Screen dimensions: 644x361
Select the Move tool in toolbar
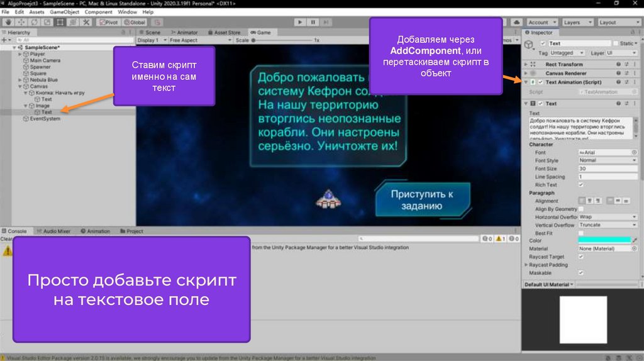tap(20, 22)
